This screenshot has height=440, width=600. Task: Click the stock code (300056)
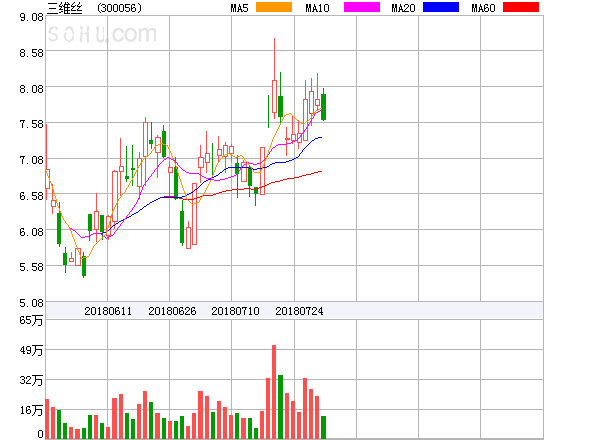[119, 8]
